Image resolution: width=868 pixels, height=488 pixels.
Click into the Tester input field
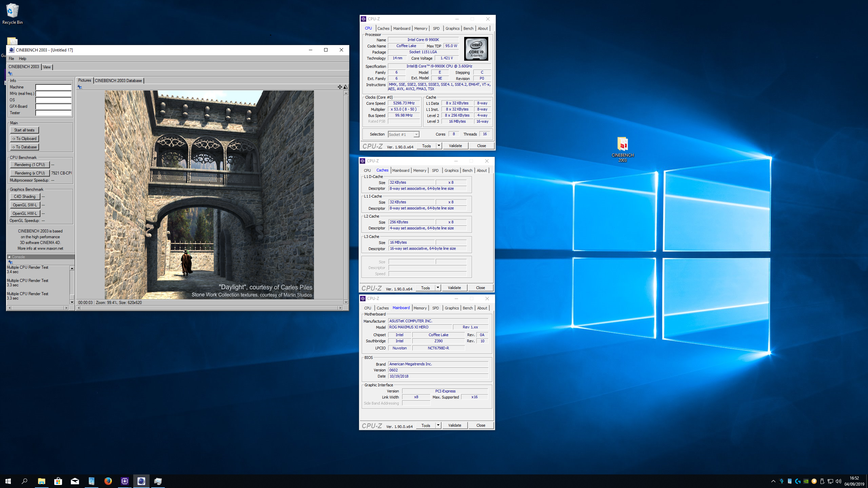[54, 113]
